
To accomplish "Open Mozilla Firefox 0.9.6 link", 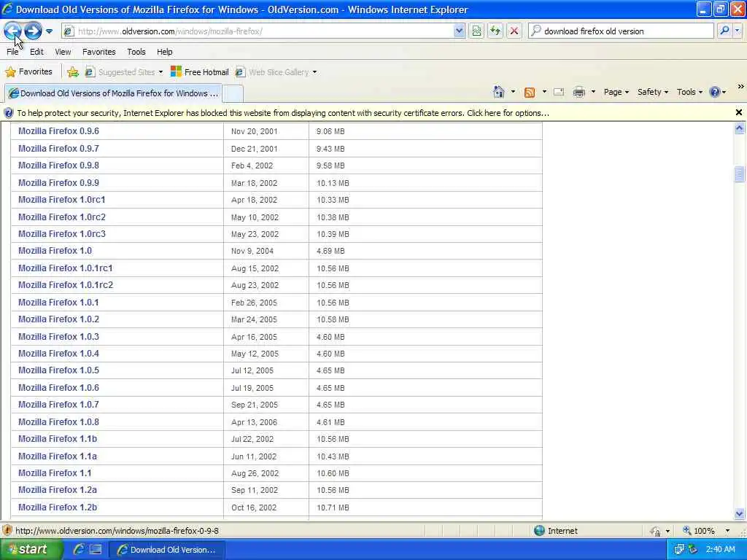I will 58,131.
